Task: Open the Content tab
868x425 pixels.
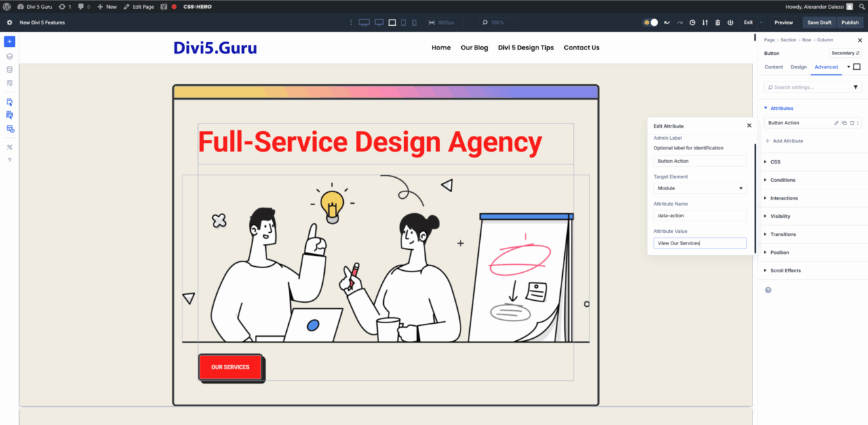Action: (x=774, y=67)
